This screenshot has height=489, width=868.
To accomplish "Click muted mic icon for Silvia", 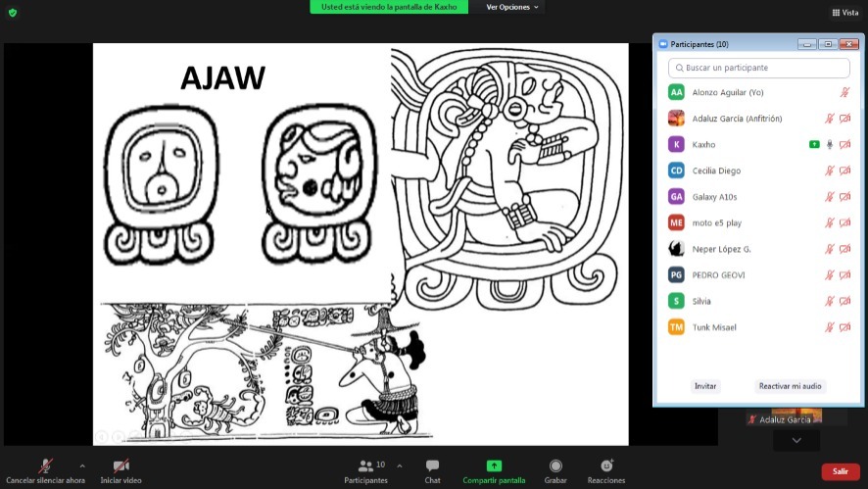I will pos(829,301).
